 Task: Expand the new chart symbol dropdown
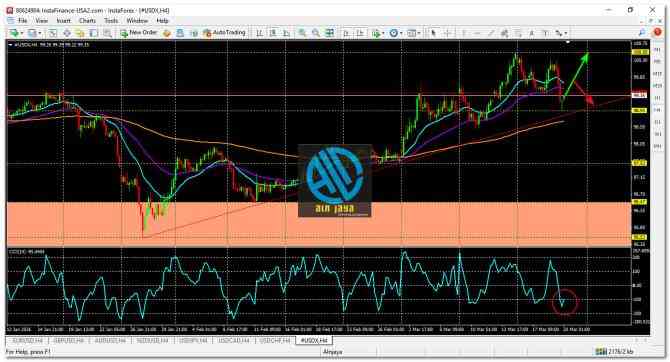click(21, 33)
